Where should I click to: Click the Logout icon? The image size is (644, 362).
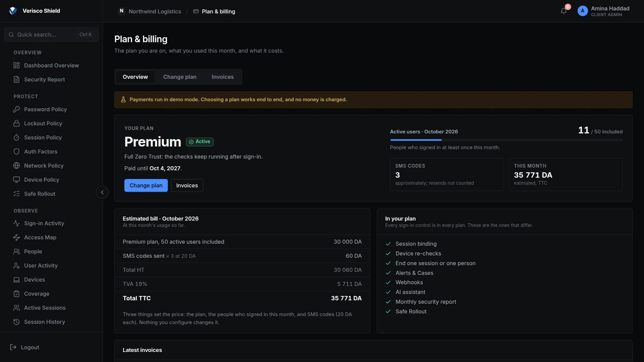(13, 347)
